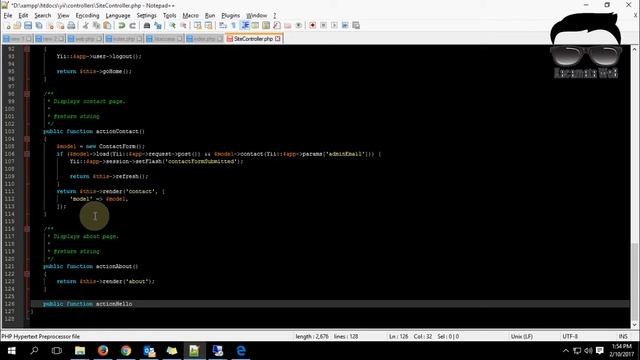Open the Encoding menu
This screenshot has width=640, height=360.
tap(87, 16)
